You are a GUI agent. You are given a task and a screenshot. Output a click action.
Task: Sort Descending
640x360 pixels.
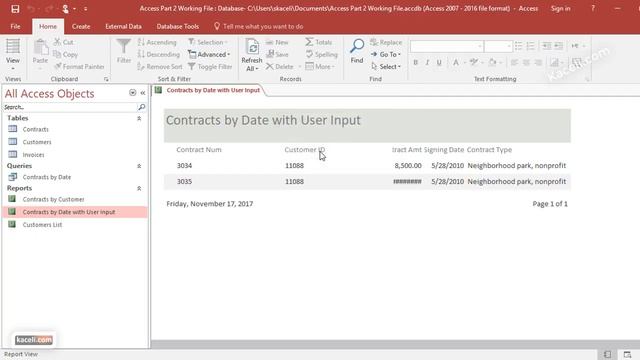(x=159, y=54)
